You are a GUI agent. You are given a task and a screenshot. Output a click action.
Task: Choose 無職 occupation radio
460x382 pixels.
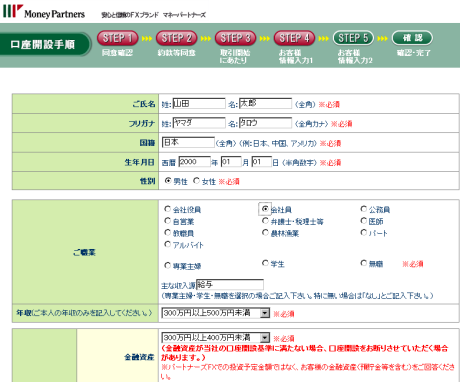[x=363, y=263]
